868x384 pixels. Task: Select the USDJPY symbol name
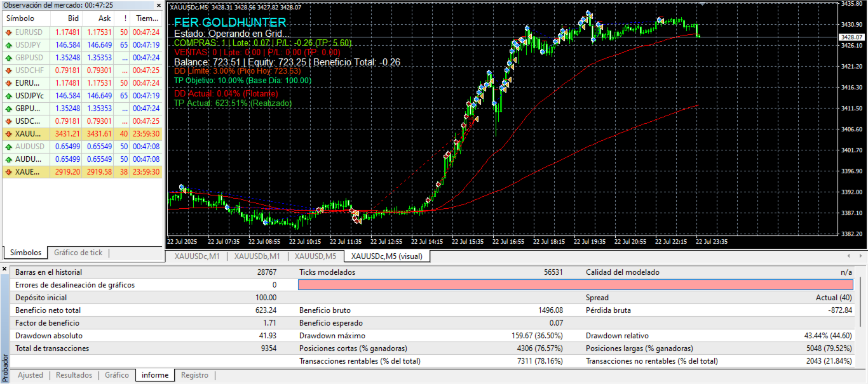[x=29, y=45]
